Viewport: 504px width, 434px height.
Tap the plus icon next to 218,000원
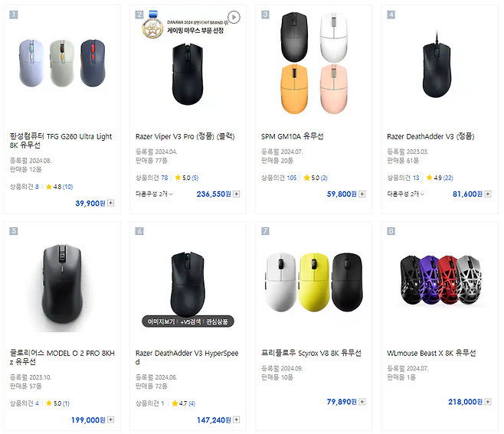pyautogui.click(x=487, y=401)
